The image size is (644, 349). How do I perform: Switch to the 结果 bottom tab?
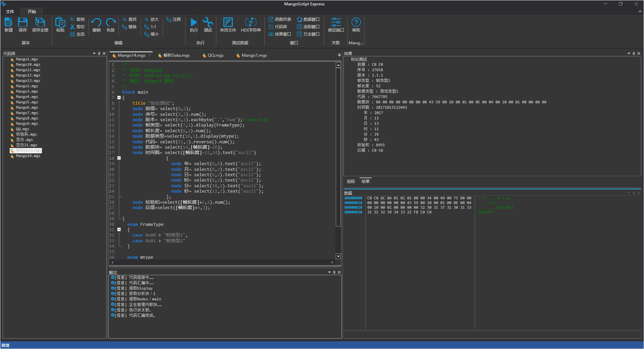pyautogui.click(x=366, y=182)
